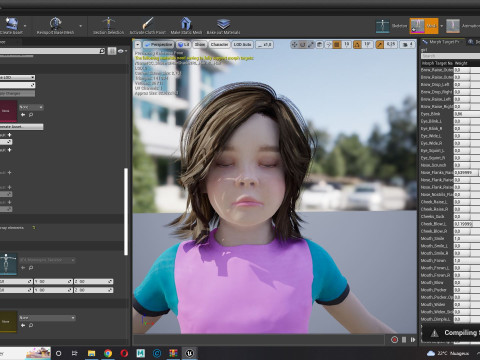This screenshot has height=360, width=480.
Task: Open the rotation snap angle 10° menu
Action: pyautogui.click(x=367, y=44)
